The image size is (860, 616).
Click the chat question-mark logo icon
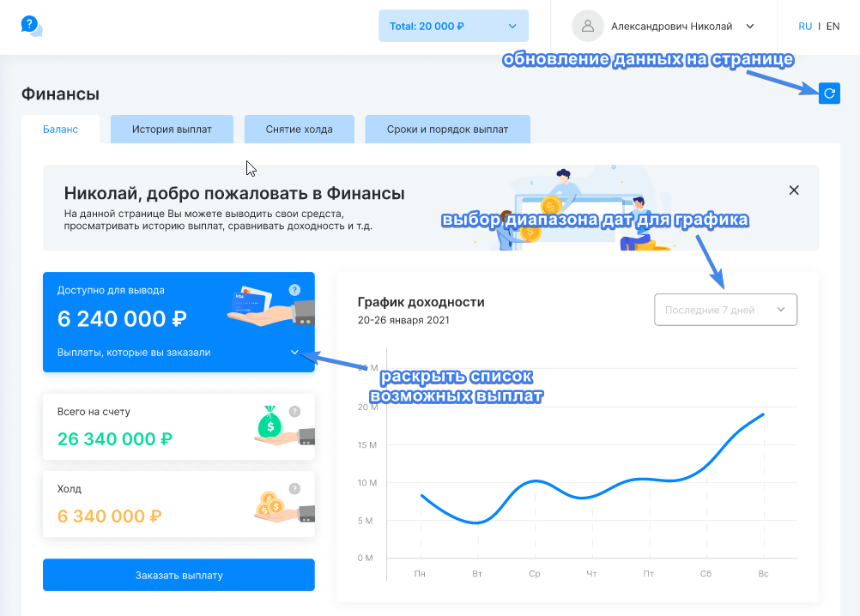[32, 27]
